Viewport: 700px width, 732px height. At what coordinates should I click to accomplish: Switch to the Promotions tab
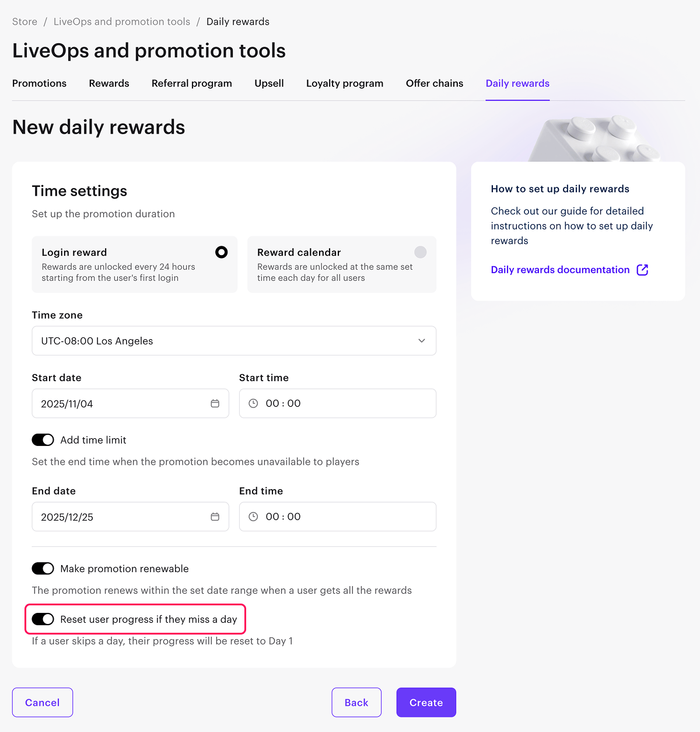(39, 83)
